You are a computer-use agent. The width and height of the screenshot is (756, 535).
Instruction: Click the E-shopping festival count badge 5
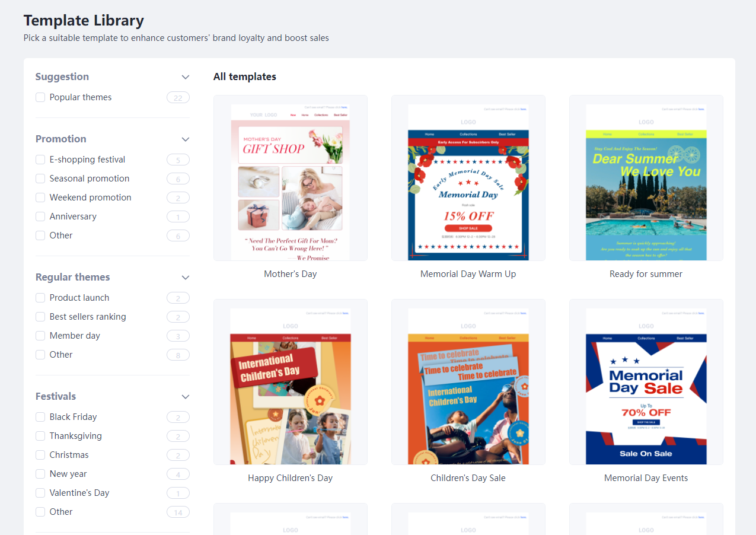[178, 160]
